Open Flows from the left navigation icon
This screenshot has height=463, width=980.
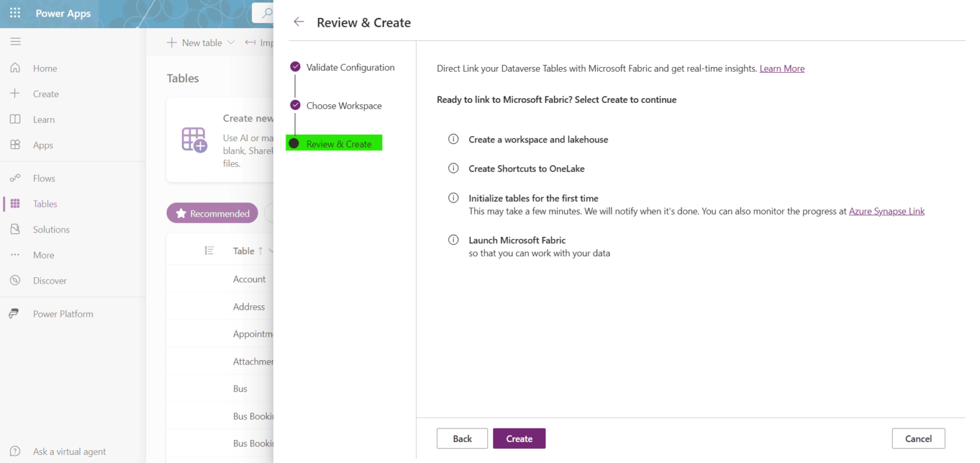(15, 178)
